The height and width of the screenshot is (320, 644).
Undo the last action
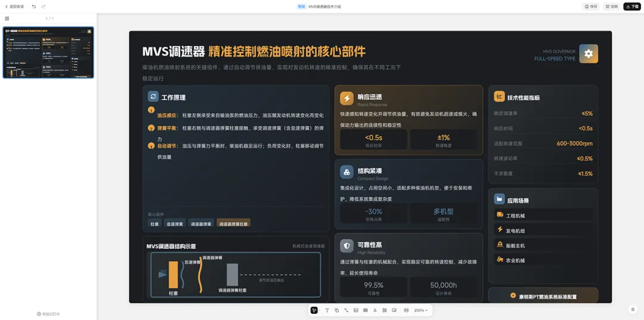point(34,7)
